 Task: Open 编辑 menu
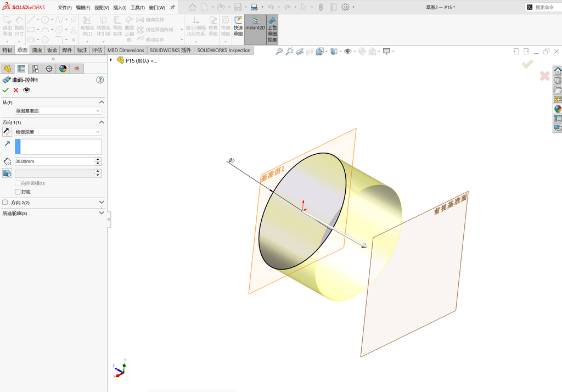(x=83, y=7)
